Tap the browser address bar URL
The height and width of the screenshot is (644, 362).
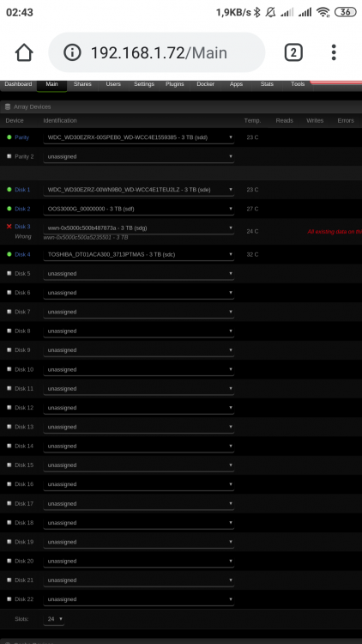(x=159, y=52)
